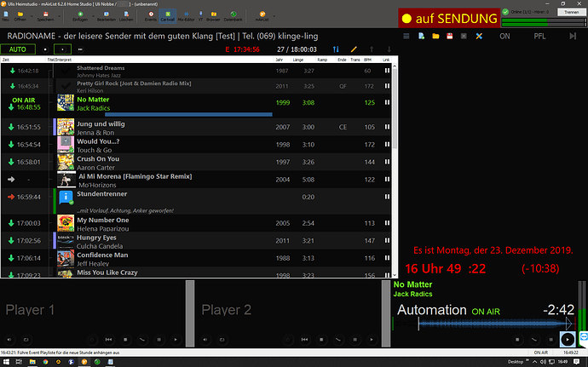Click the Löschen toolbar icon
Viewport: 588px width, 367px height.
coord(124,17)
